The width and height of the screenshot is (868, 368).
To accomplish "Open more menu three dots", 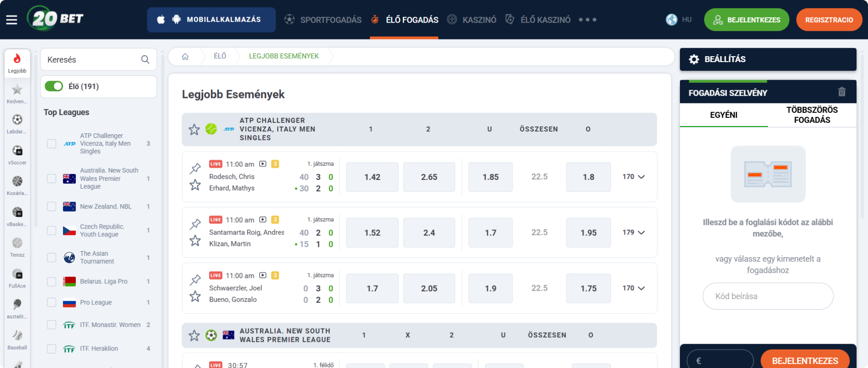I will 588,20.
